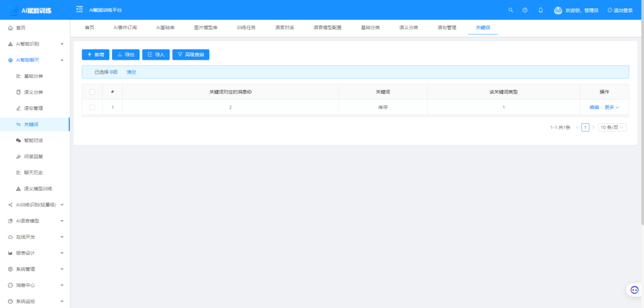Switch to the 训练任务 tab
This screenshot has height=308, width=644.
246,28
